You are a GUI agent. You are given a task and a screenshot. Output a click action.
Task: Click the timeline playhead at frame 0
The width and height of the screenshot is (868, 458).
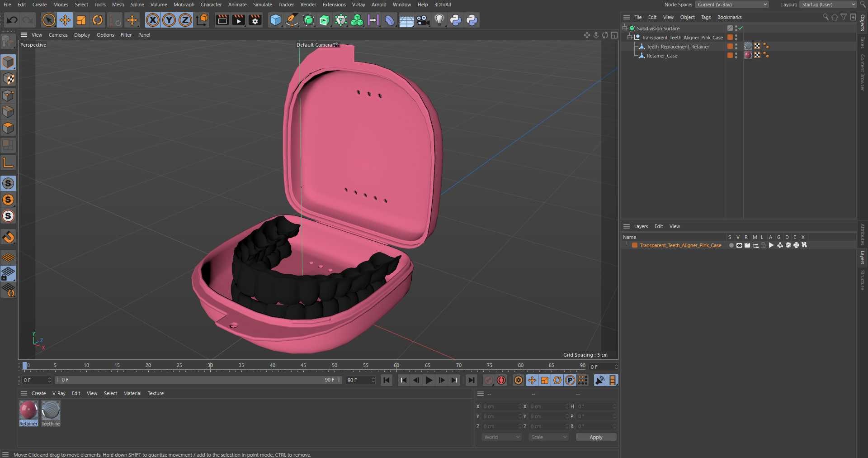[25, 366]
